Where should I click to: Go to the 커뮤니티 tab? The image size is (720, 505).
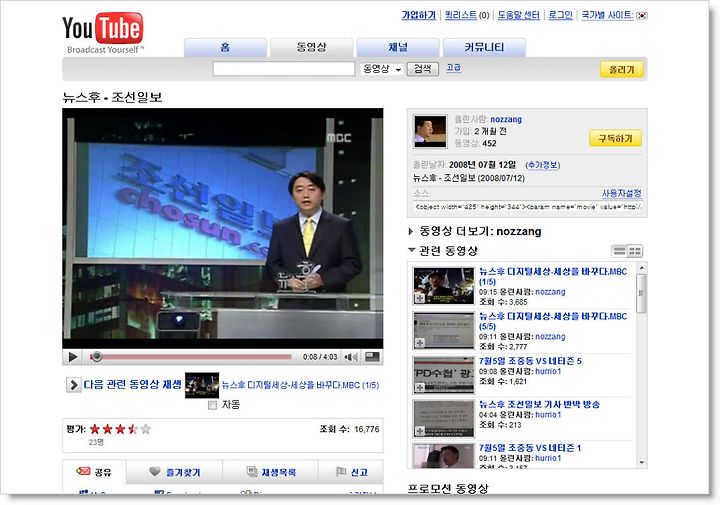click(484, 48)
